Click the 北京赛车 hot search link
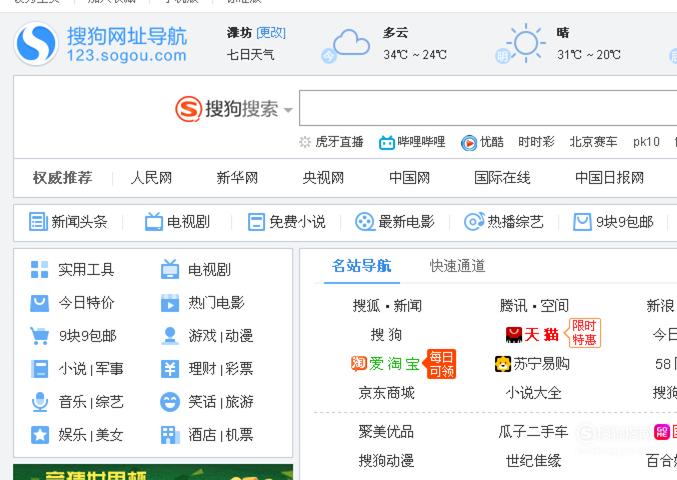This screenshot has height=480, width=677. pos(593,142)
